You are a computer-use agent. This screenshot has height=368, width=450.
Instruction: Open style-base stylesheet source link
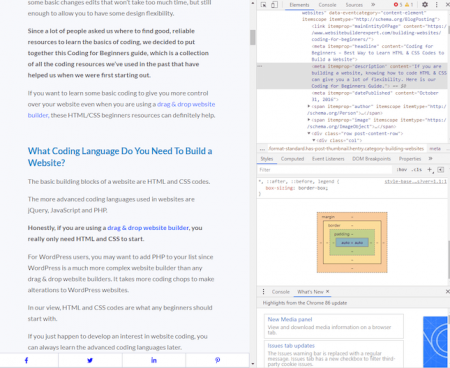415,182
